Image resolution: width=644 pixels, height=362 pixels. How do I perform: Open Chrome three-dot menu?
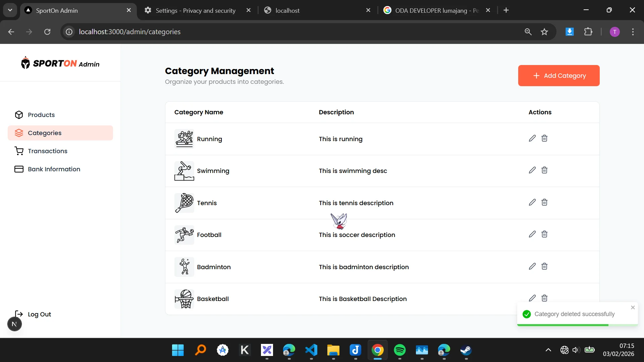pyautogui.click(x=633, y=32)
